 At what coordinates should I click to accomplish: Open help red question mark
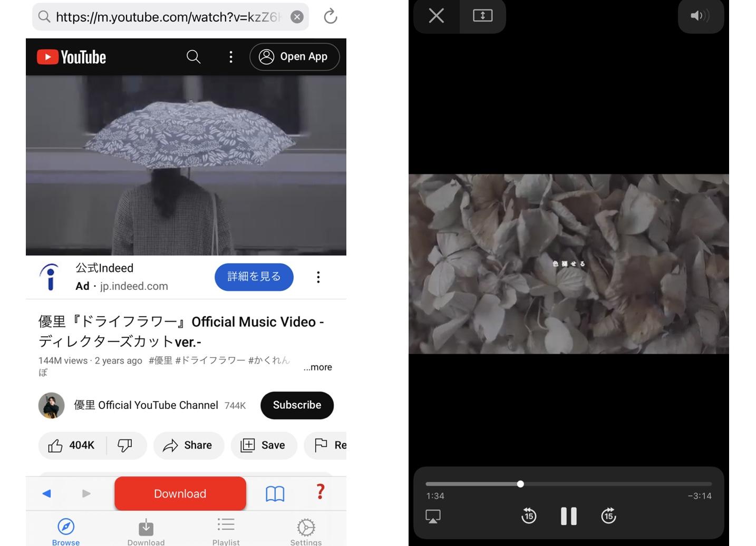pyautogui.click(x=321, y=491)
